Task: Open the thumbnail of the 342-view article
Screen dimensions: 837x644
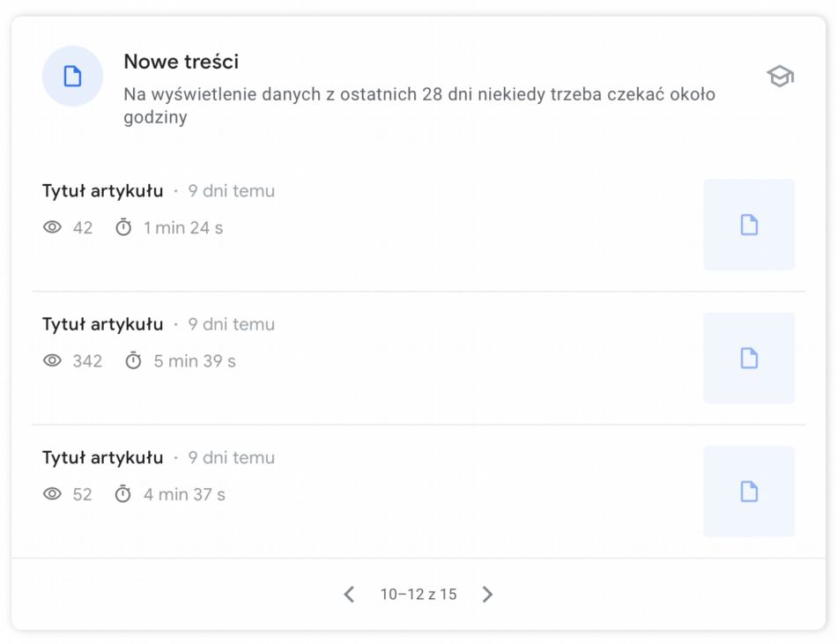Action: point(749,359)
